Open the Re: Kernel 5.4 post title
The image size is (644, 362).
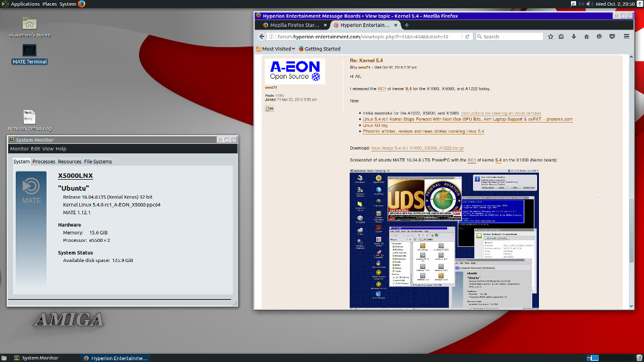tap(366, 60)
